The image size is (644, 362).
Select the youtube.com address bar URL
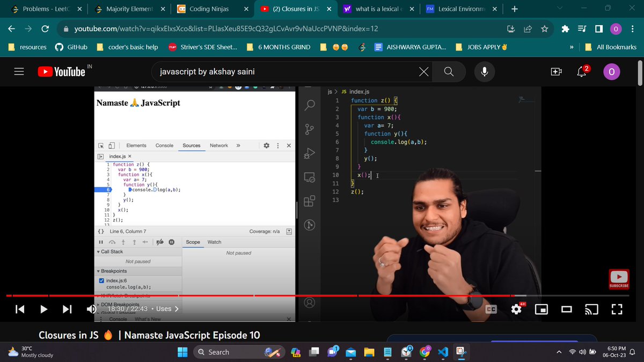click(x=226, y=28)
